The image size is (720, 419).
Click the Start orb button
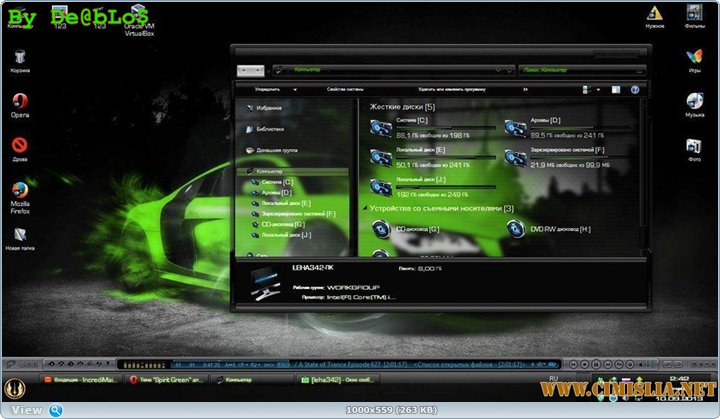15,387
